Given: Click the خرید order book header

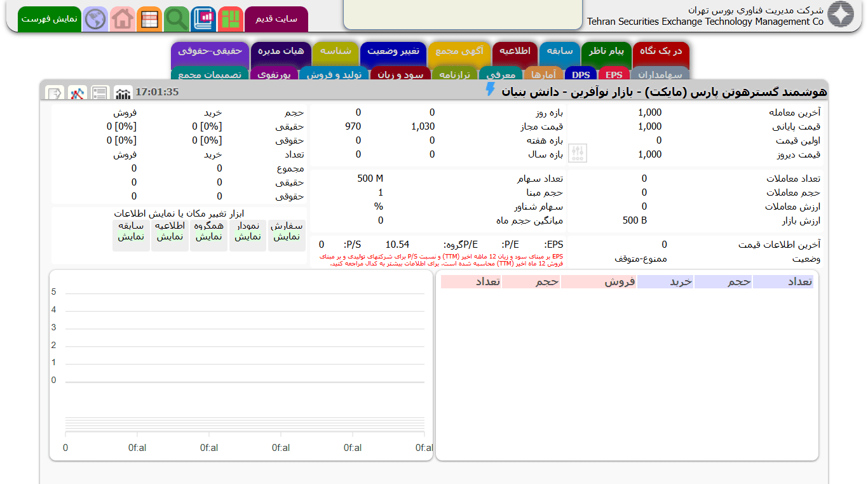Looking at the screenshot, I should (665, 282).
